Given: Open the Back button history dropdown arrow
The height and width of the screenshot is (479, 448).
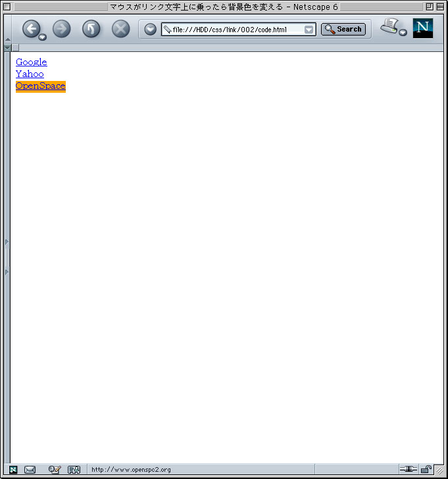Looking at the screenshot, I should click(43, 37).
